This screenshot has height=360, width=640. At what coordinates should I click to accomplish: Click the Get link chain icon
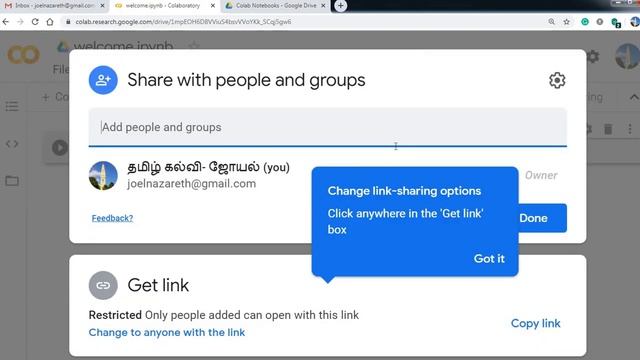pos(103,285)
